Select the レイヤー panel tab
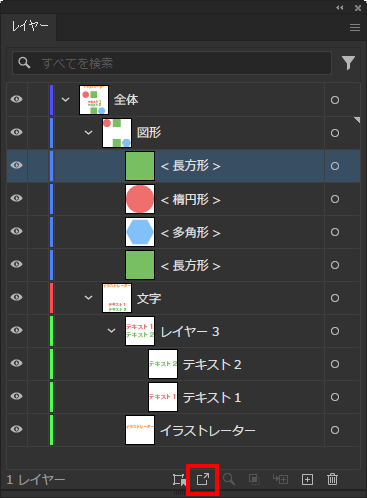This screenshot has height=498, width=367. tap(29, 26)
